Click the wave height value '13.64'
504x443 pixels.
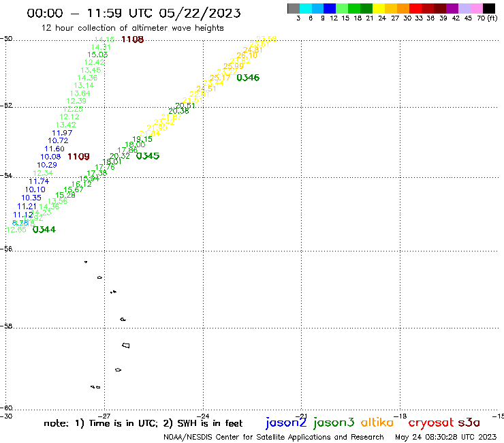point(80,93)
